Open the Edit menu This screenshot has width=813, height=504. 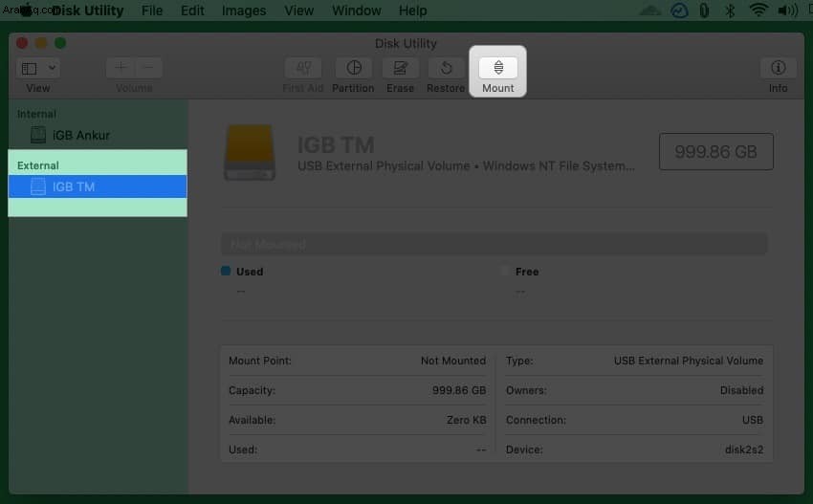pos(192,11)
